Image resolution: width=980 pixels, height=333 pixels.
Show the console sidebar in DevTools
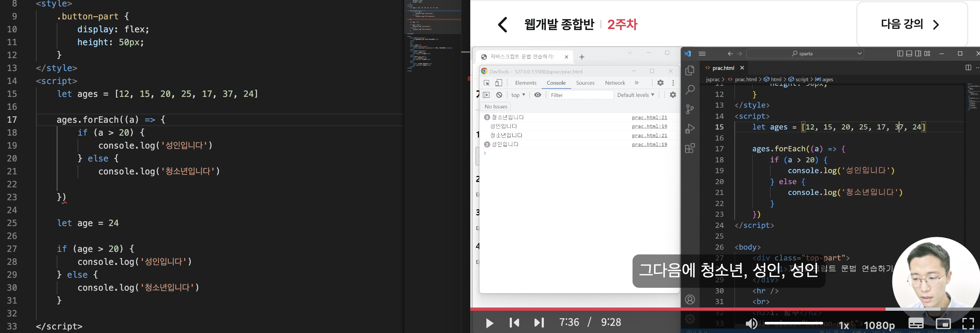pos(486,95)
